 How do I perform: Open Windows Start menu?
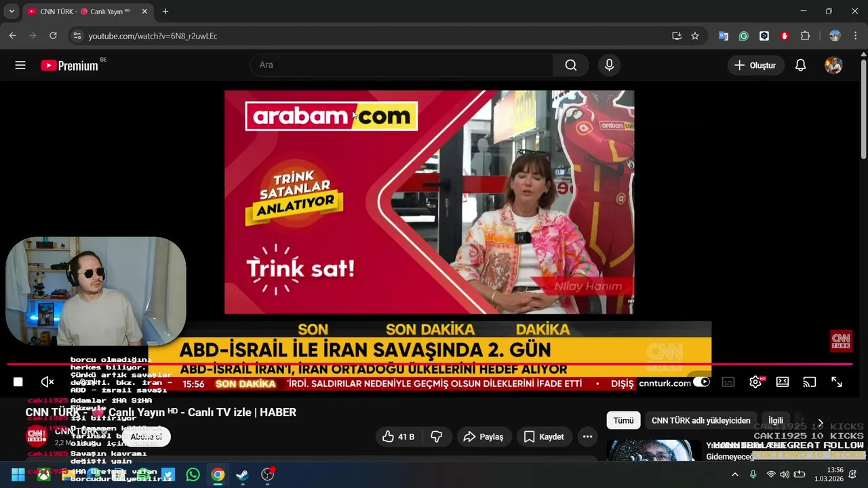coord(18,474)
